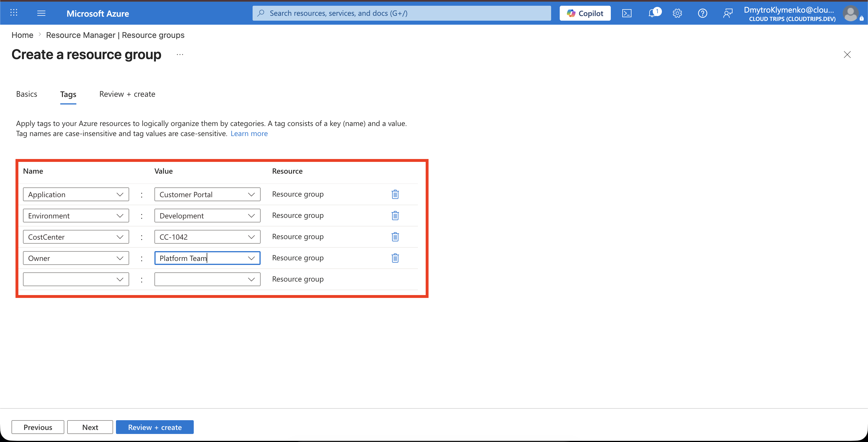Expand the CostCenter name dropdown
This screenshot has width=868, height=442.
(120, 237)
